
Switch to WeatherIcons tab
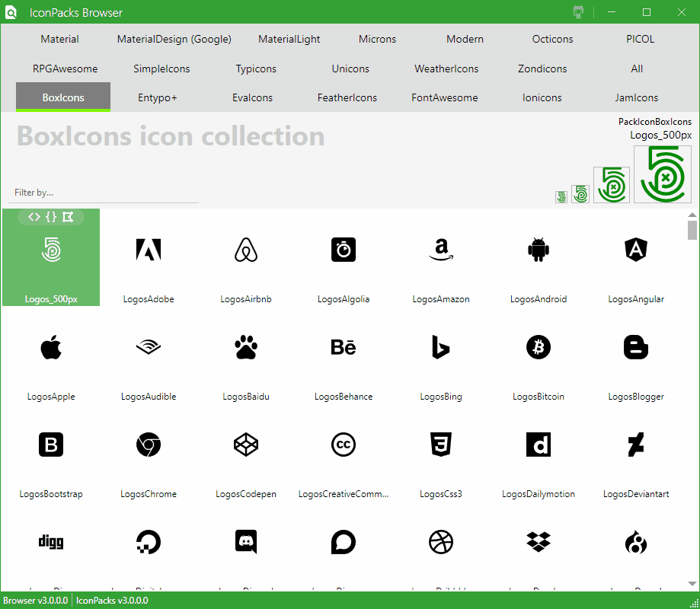(x=446, y=69)
